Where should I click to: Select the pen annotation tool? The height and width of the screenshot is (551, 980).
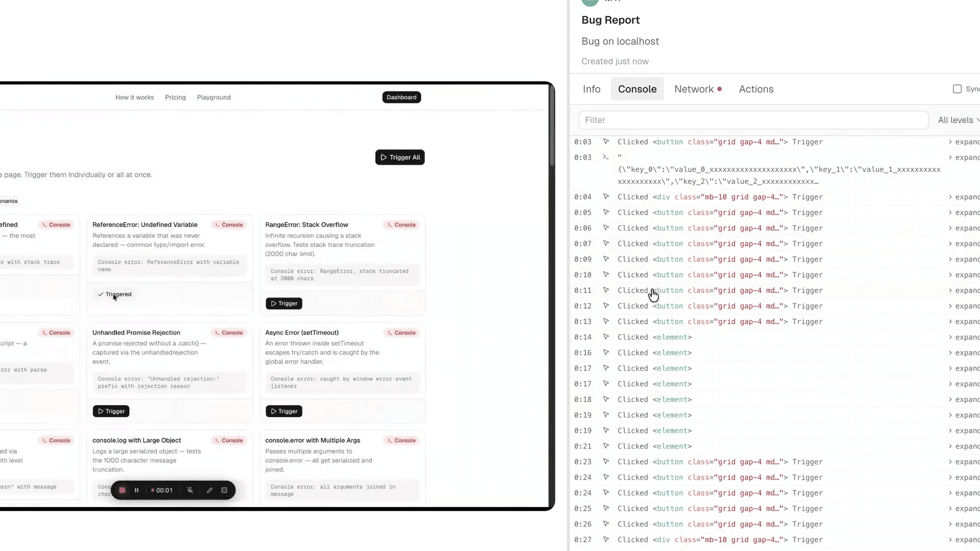coord(209,490)
